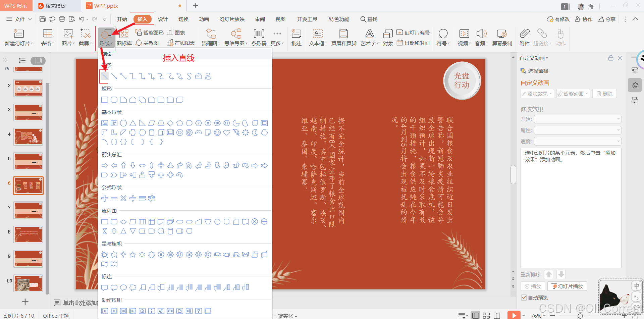Toggle the animation pane lock icon
This screenshot has height=319, width=644.
(611, 58)
